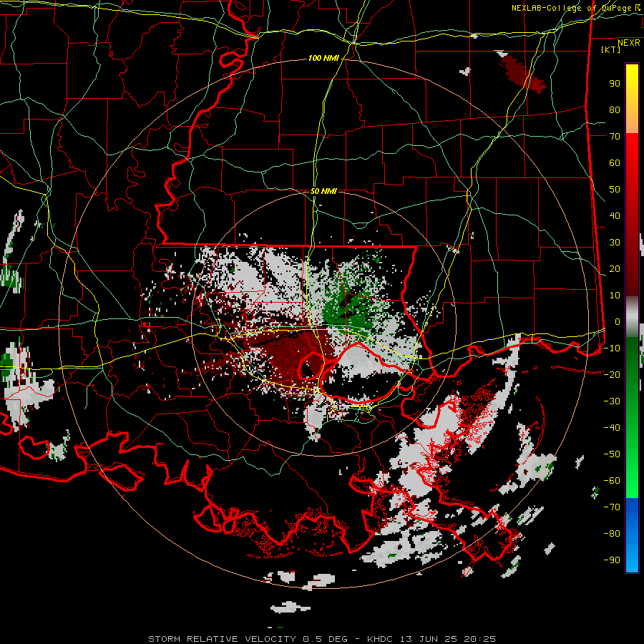The width and height of the screenshot is (644, 644).
Task: Click the "-80" value on the velocity scale
Action: (x=612, y=534)
